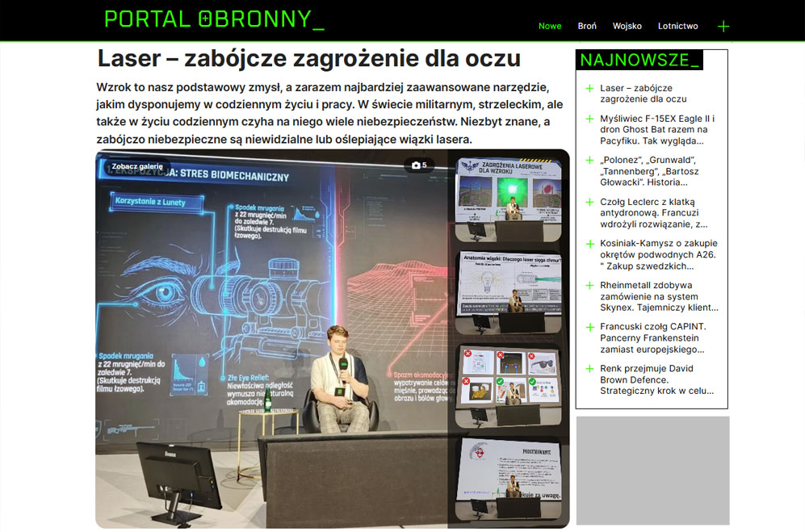Click the grey ad placeholder box
The image size is (805, 532).
(x=652, y=471)
